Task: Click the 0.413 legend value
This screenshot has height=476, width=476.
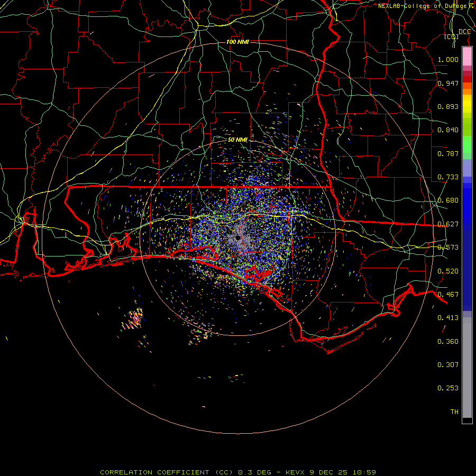Action: [448, 318]
